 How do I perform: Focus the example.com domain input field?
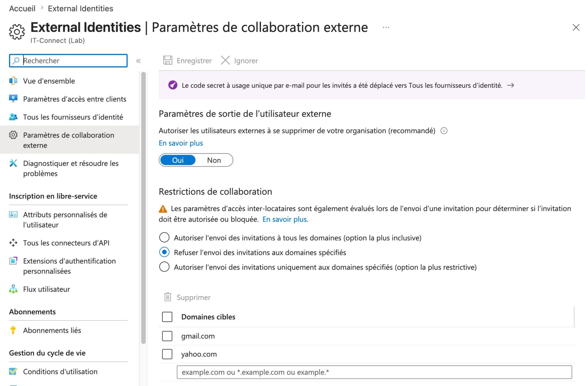tap(374, 372)
